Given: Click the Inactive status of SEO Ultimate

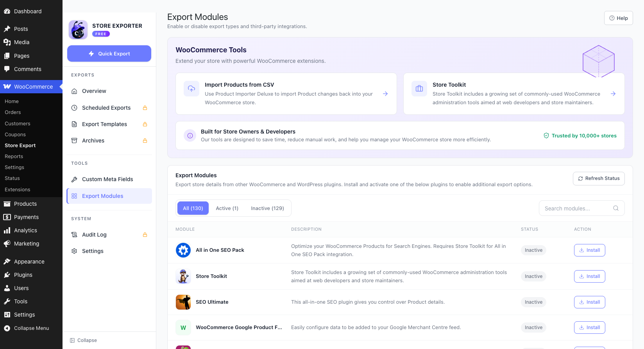Looking at the screenshot, I should [533, 302].
